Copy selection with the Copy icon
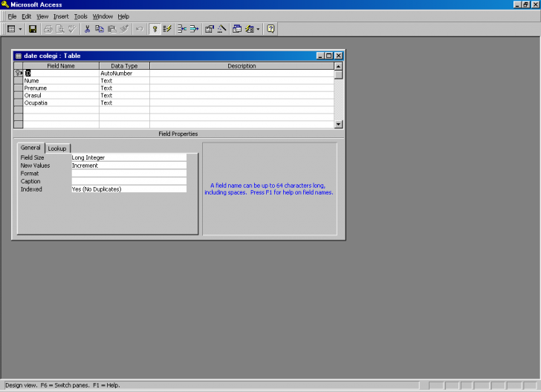 100,29
